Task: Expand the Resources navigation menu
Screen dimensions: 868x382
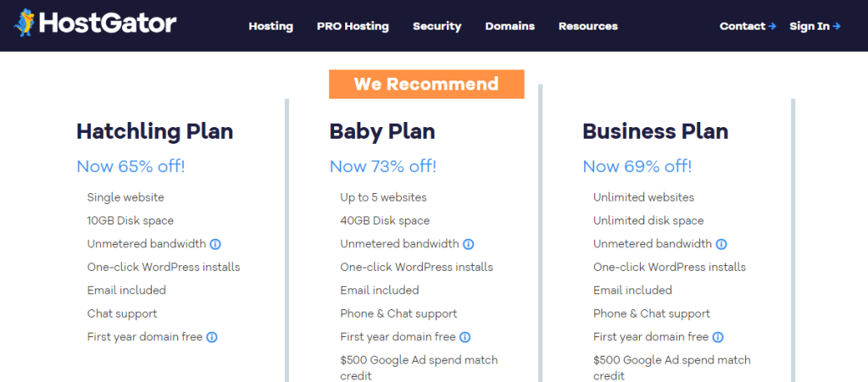Action: pos(587,26)
